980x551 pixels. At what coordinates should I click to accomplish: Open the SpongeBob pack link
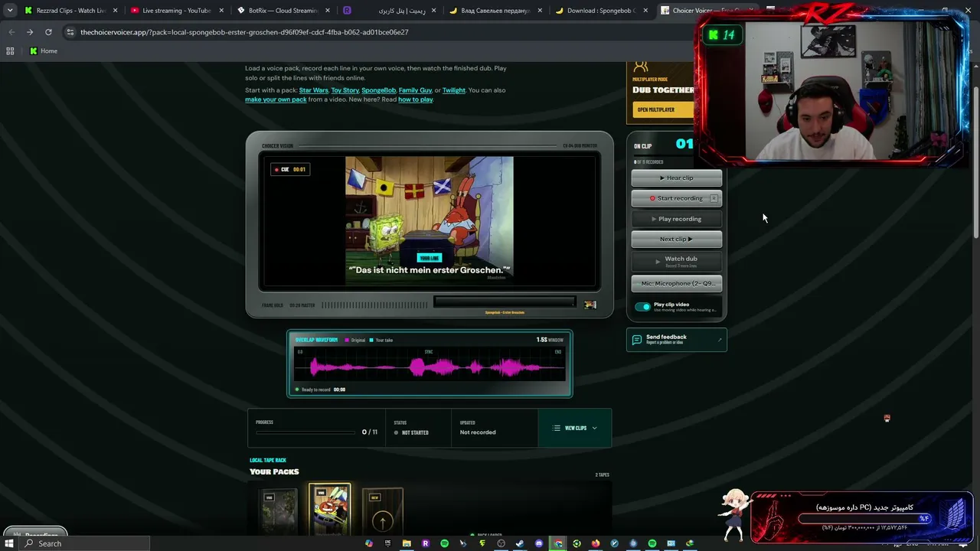pos(378,90)
